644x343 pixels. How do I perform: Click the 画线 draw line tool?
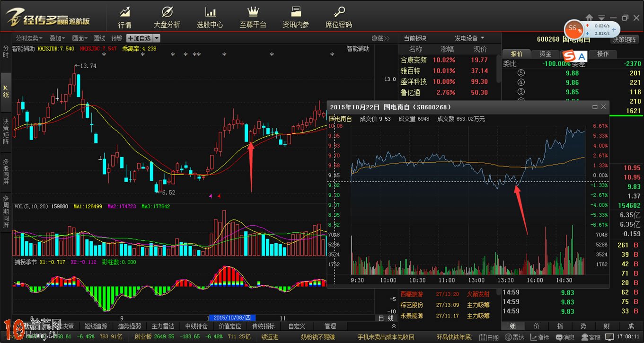pos(99,38)
